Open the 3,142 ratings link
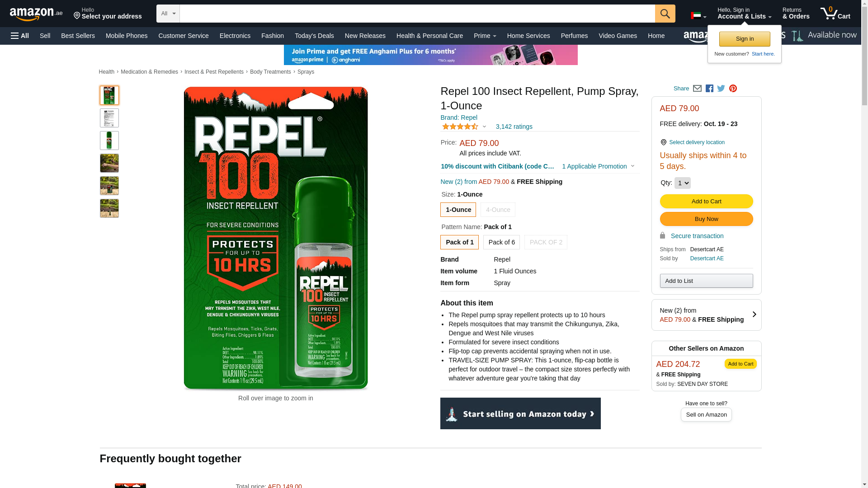This screenshot has width=868, height=488. pos(514,127)
